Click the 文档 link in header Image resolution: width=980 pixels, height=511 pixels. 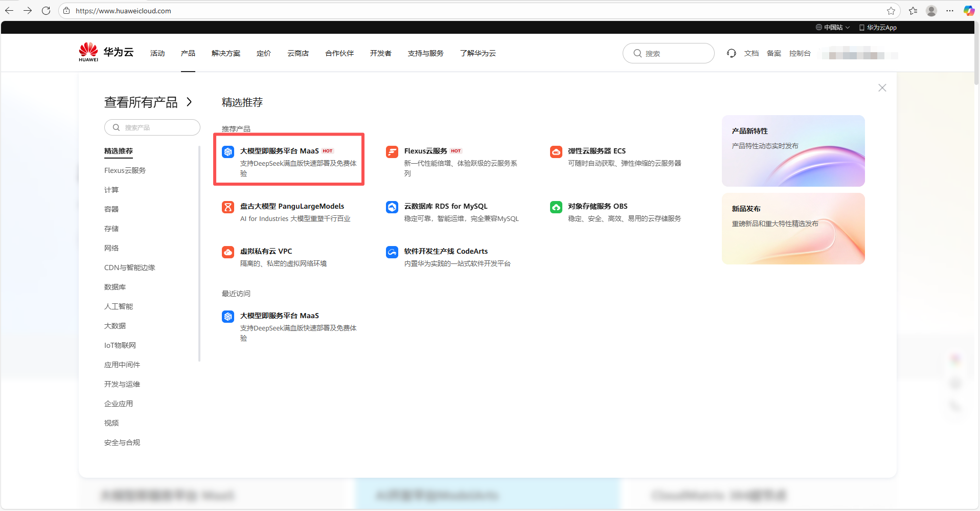pos(751,53)
